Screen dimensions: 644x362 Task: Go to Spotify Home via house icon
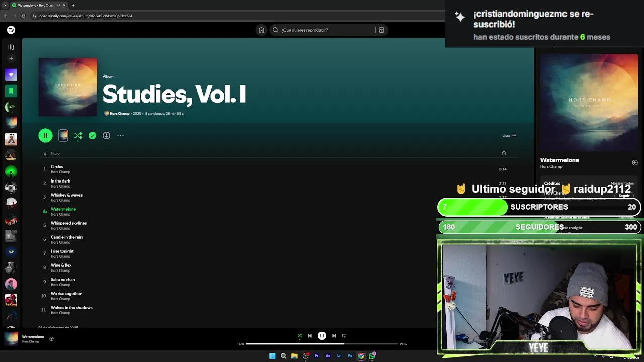pos(261,30)
